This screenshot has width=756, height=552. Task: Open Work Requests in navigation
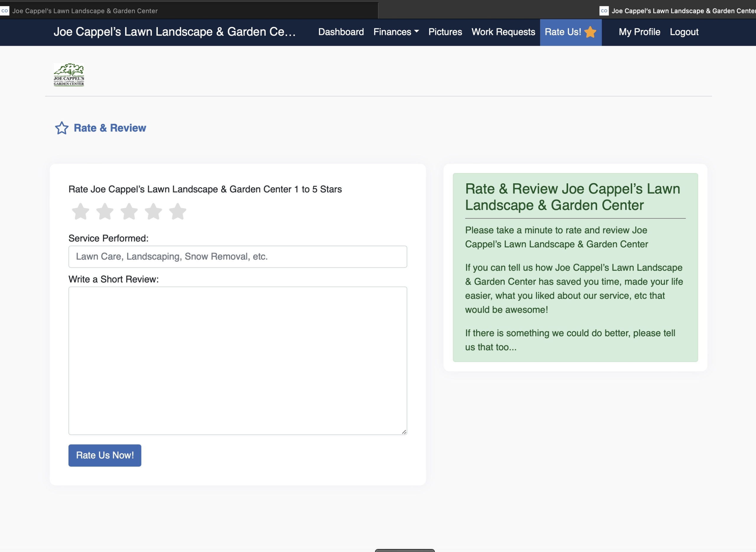pyautogui.click(x=503, y=32)
